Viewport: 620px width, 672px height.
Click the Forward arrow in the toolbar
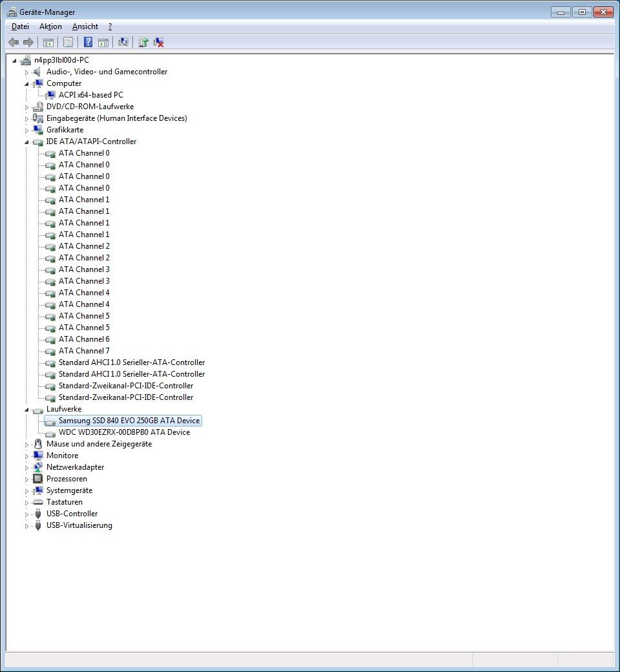point(28,42)
